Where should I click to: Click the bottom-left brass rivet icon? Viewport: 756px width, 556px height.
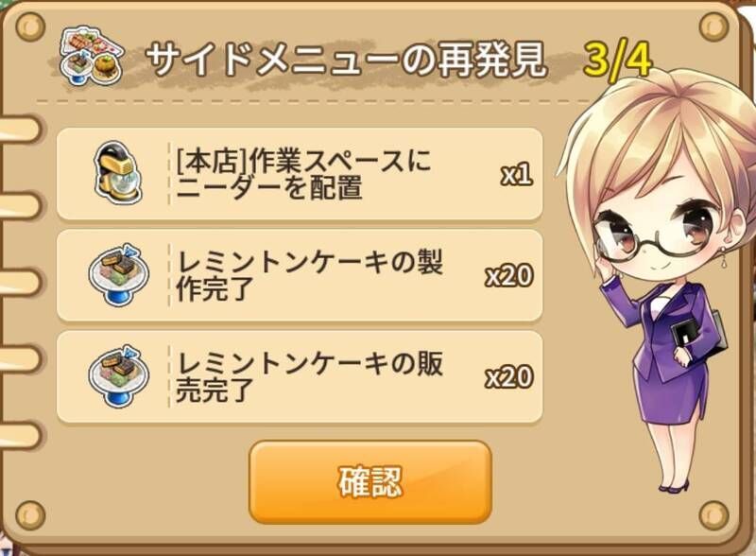click(x=30, y=515)
